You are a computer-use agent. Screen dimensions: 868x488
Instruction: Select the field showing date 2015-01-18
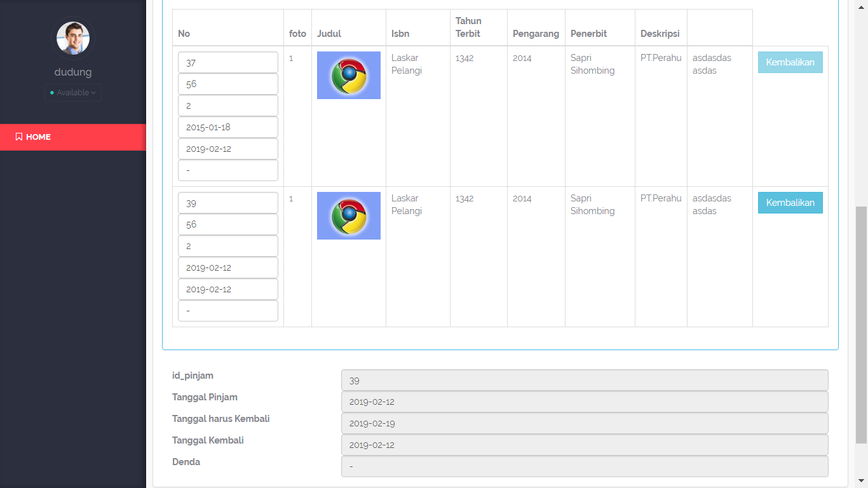point(228,127)
